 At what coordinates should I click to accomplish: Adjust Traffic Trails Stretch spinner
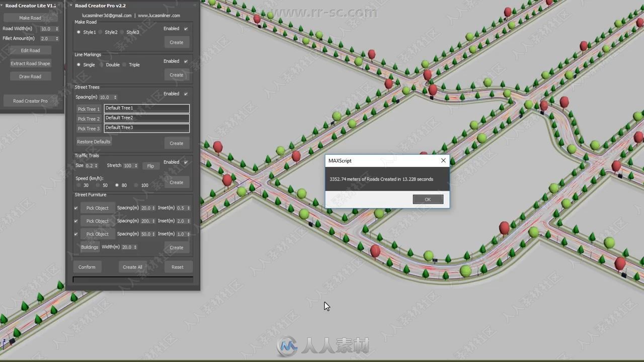(x=136, y=166)
